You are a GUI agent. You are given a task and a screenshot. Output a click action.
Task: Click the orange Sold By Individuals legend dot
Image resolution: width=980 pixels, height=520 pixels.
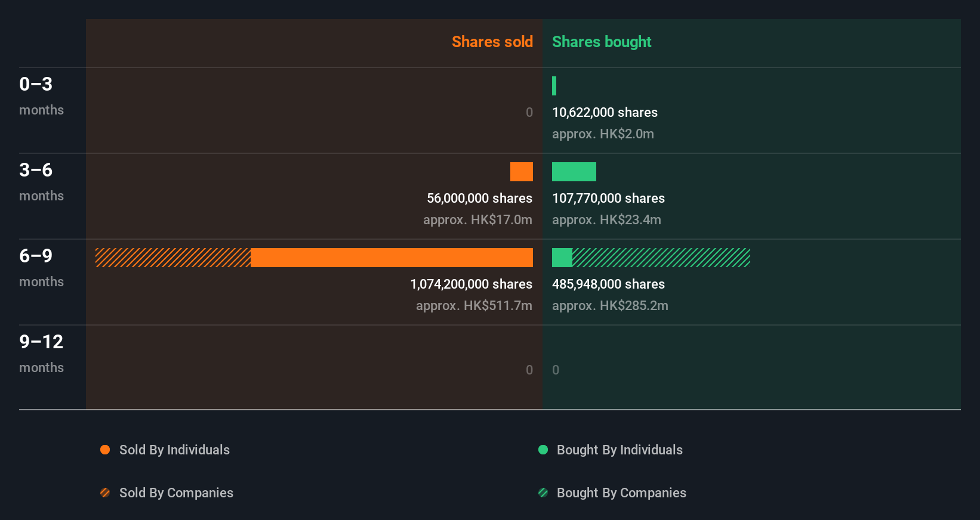click(x=105, y=450)
